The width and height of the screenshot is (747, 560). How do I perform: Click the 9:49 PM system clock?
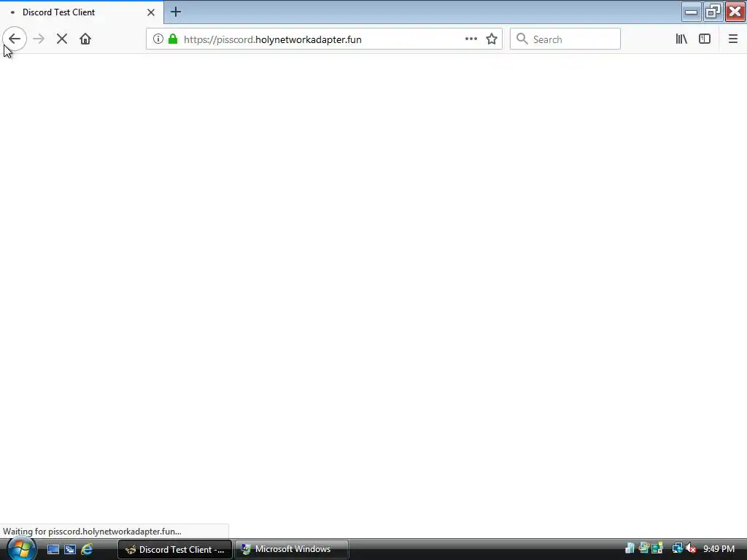719,549
